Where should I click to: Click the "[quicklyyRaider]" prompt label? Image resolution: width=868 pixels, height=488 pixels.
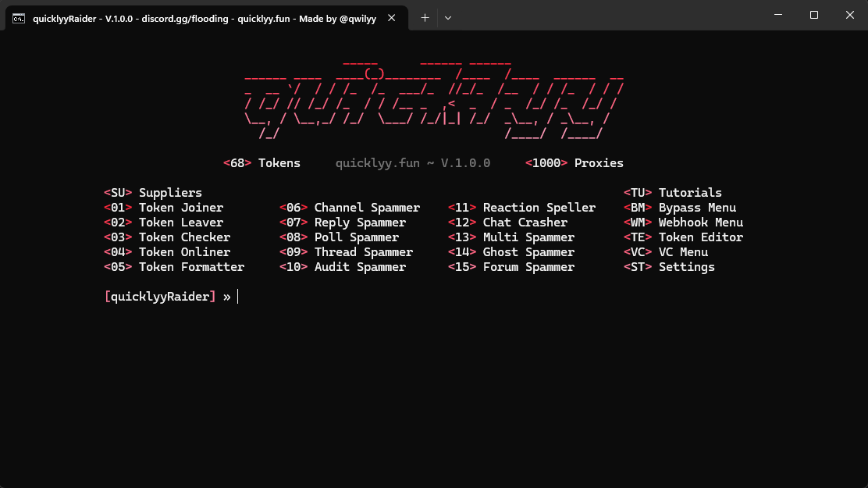[x=160, y=297]
